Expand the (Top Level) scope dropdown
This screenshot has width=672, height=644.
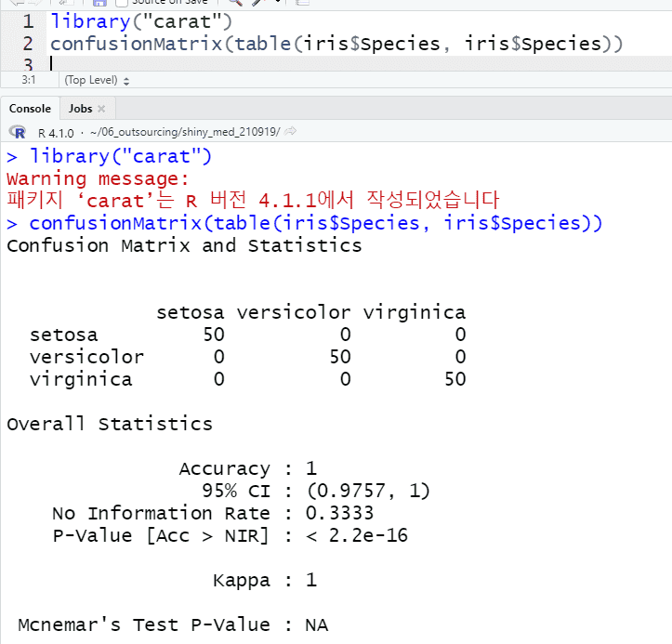tap(98, 81)
